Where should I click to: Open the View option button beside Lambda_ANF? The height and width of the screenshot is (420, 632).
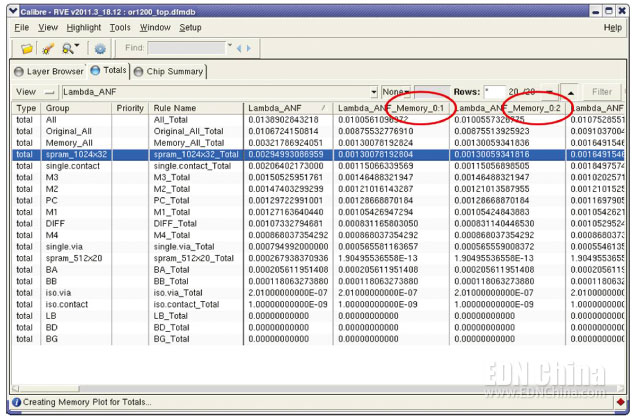[35, 92]
